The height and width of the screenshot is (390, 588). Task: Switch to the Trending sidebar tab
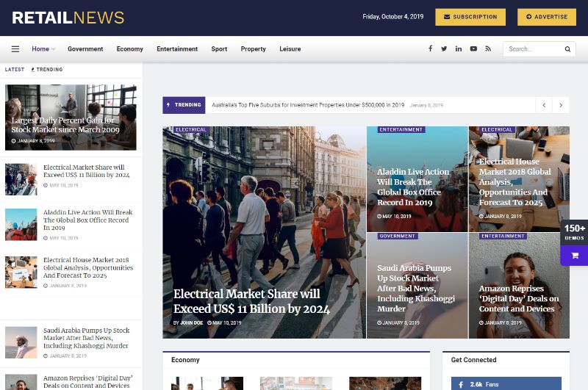click(47, 69)
